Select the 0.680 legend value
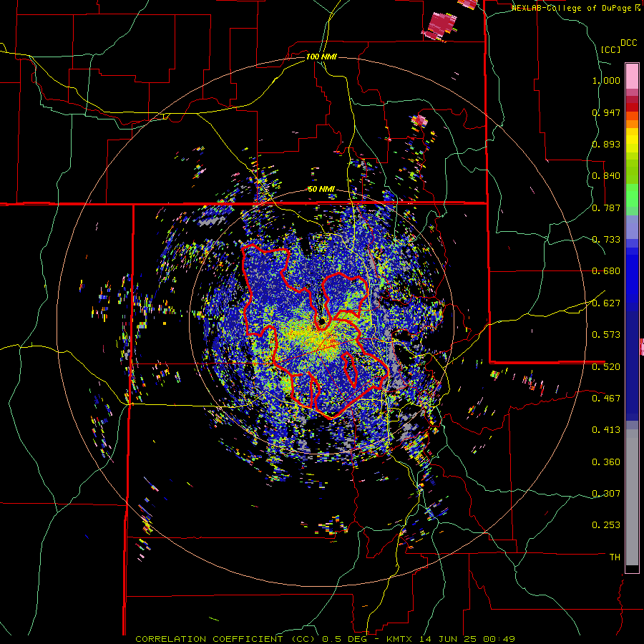Viewport: 644px width, 644px height. click(606, 271)
